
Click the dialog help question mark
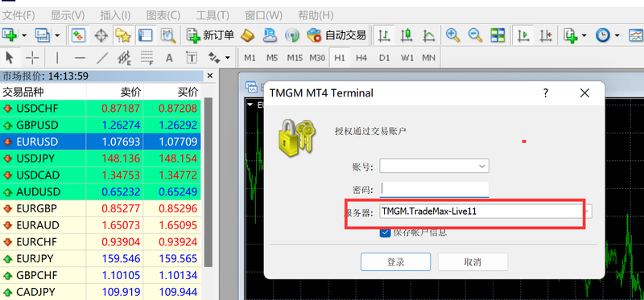click(546, 92)
